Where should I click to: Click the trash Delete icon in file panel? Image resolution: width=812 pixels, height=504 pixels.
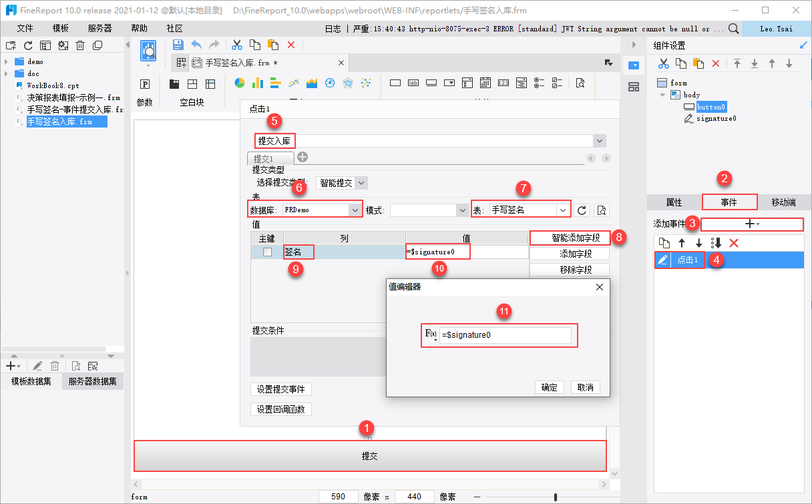(80, 45)
